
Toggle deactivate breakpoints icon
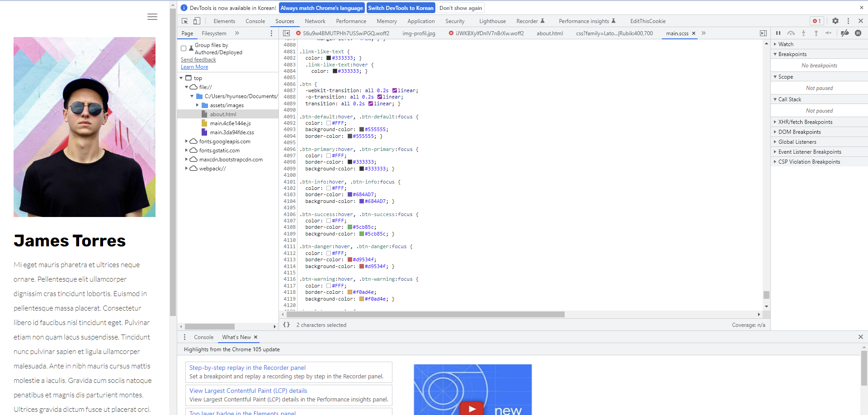tap(844, 33)
